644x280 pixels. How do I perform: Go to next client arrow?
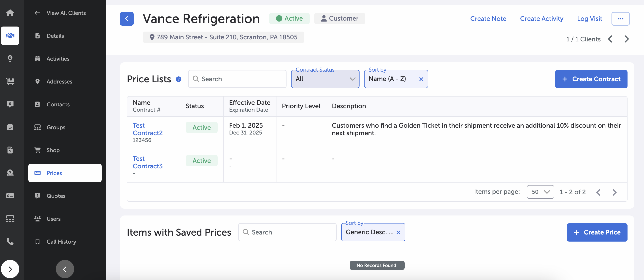tap(627, 39)
